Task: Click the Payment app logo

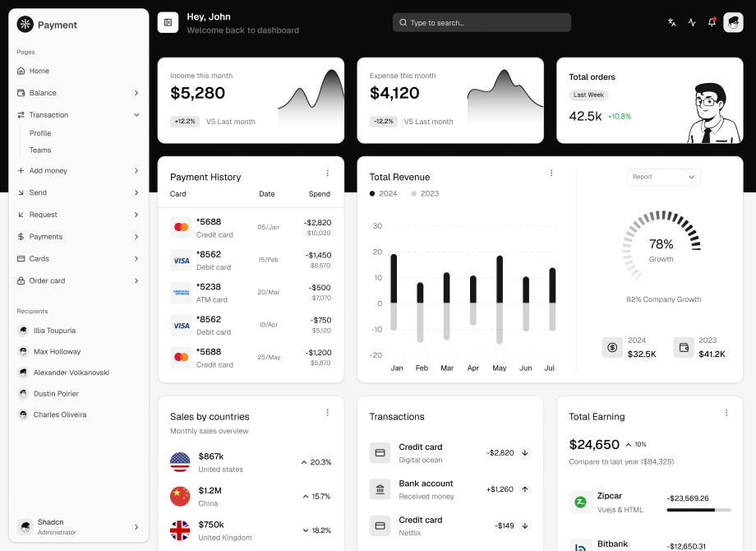Action: point(25,25)
